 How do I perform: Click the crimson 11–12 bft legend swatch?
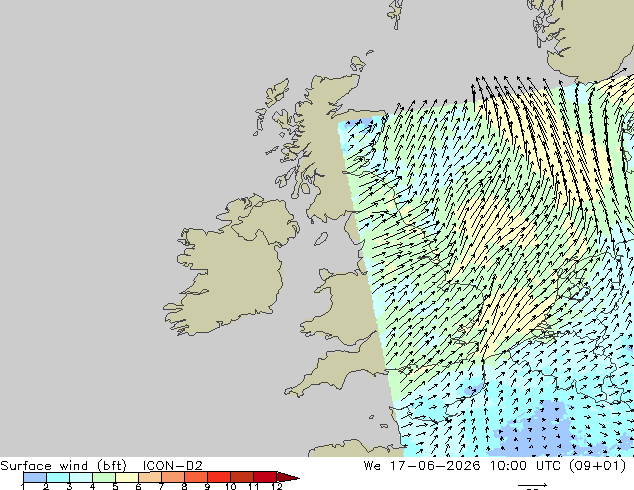point(265,477)
